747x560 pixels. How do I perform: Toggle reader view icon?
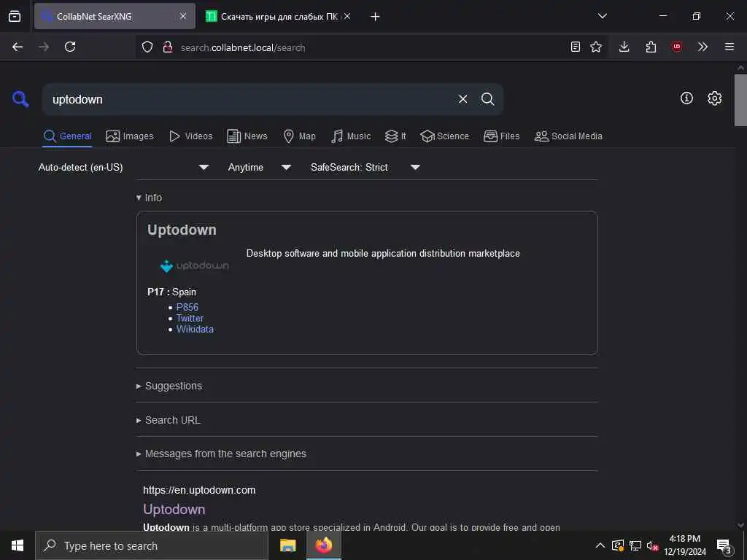576,47
